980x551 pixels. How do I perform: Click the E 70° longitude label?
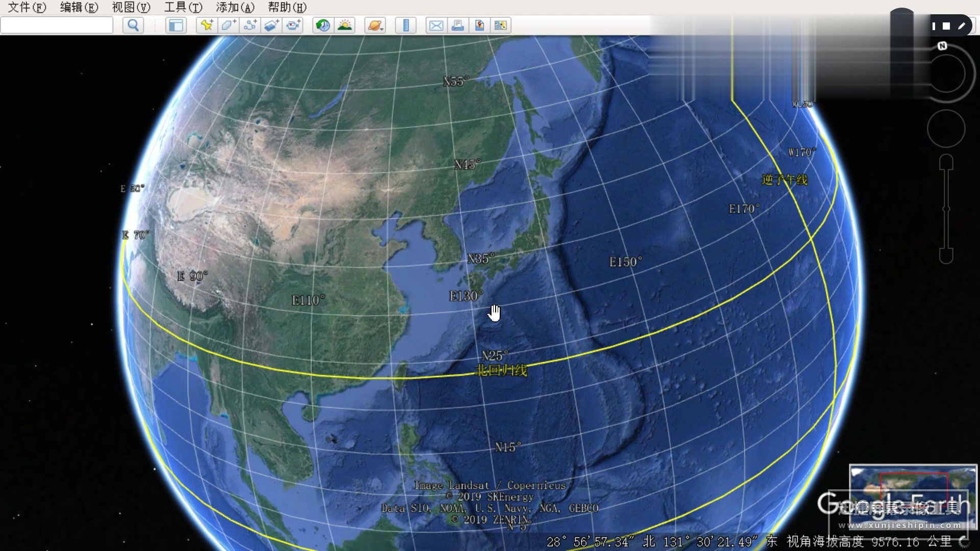(x=136, y=235)
